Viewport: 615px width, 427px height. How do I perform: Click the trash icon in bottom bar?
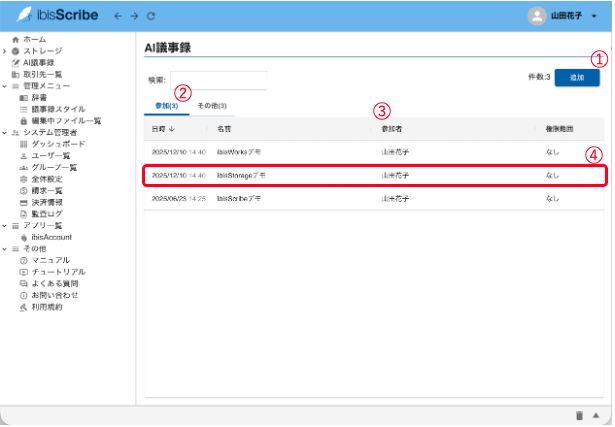(579, 415)
